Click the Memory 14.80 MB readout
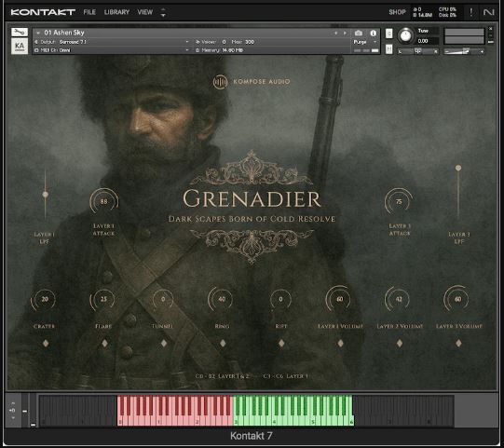Screen dimensions: 504x448 (221, 50)
